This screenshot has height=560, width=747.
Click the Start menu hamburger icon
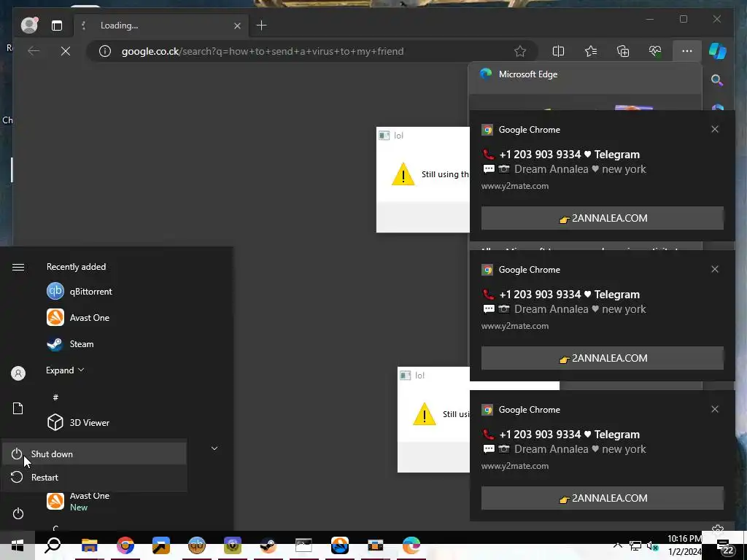click(18, 267)
